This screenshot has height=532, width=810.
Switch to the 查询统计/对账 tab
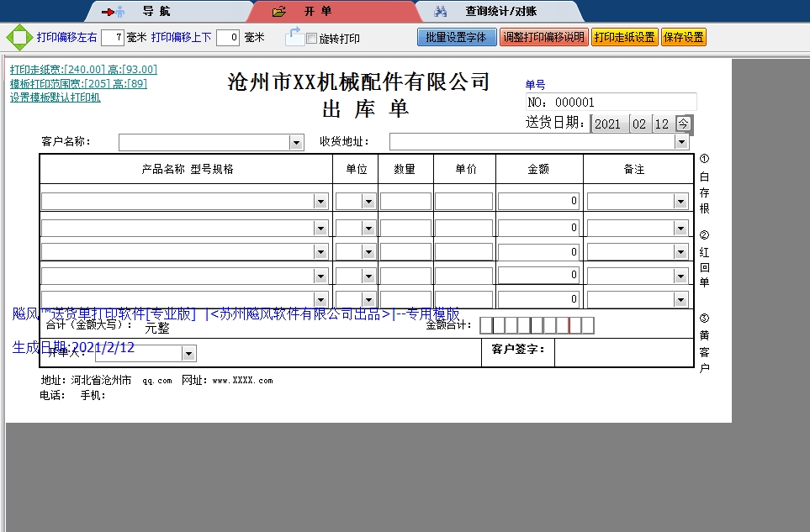pos(500,12)
